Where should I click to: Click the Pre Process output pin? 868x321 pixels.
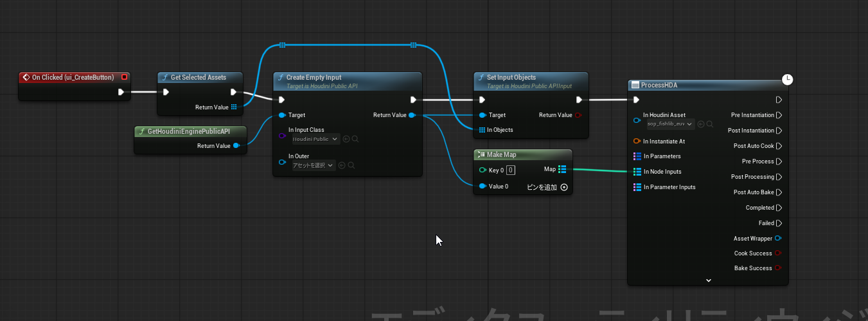pos(779,161)
